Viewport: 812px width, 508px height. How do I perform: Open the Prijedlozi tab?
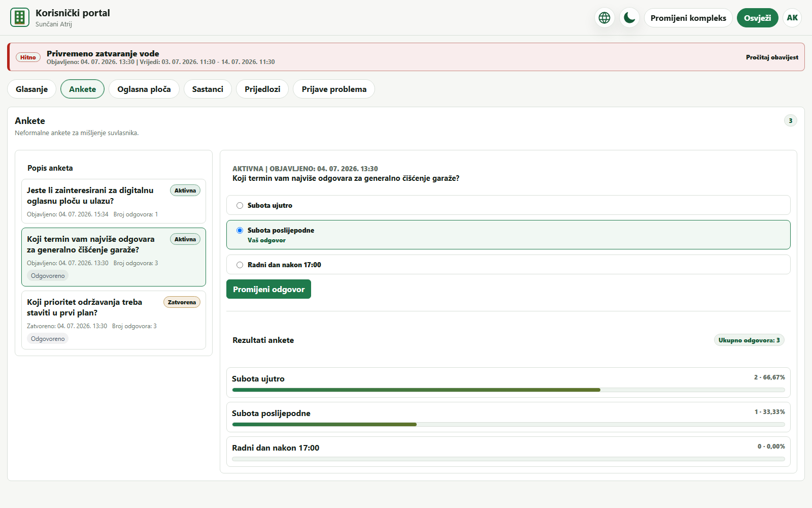pyautogui.click(x=262, y=89)
